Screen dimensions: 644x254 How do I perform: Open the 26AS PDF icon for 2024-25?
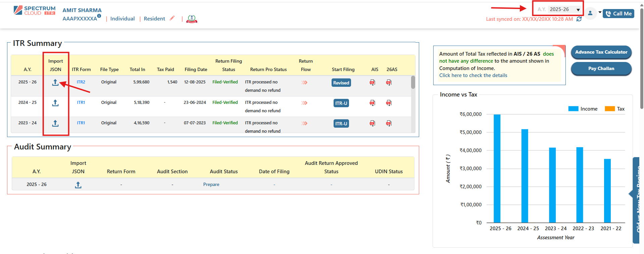(x=389, y=103)
